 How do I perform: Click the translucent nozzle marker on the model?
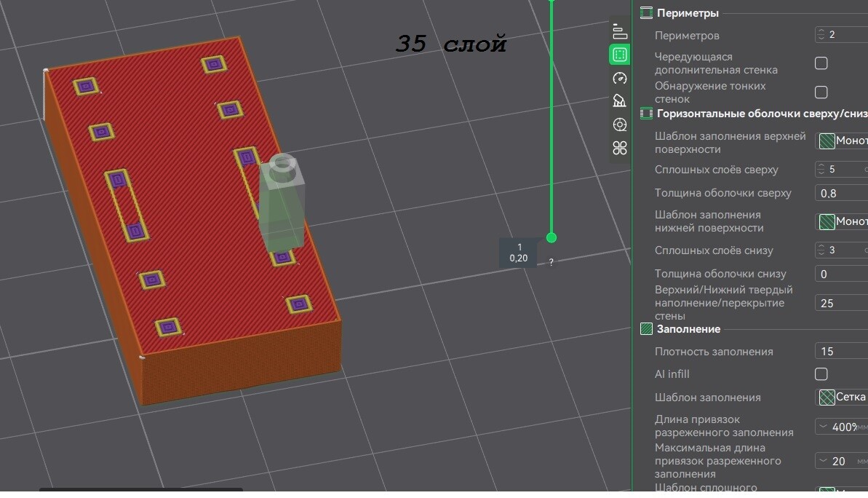[282, 202]
